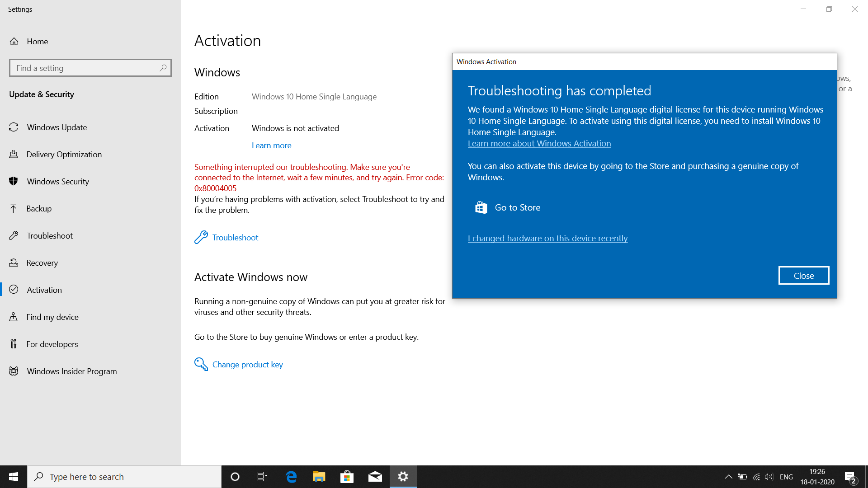Click the Home house icon in sidebar
The image size is (868, 488).
click(14, 42)
